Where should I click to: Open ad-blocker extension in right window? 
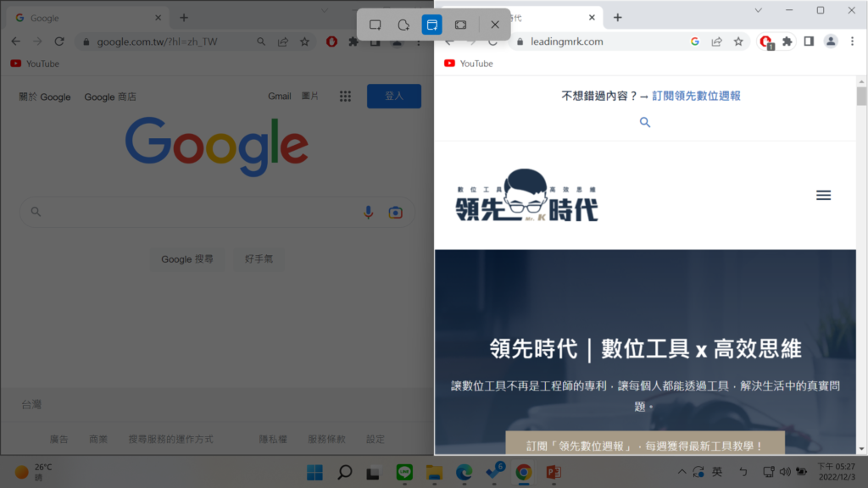coord(766,42)
